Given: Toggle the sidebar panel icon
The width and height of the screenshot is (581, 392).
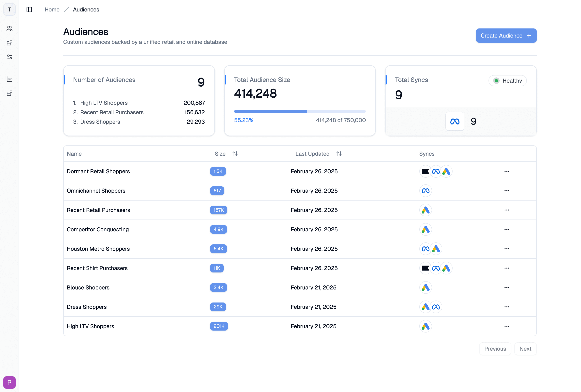Looking at the screenshot, I should click(29, 9).
